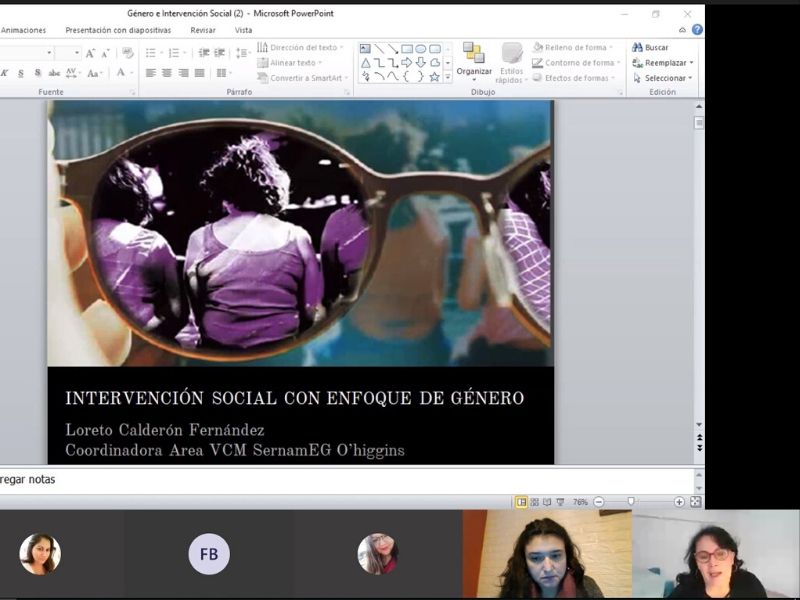Open the columns dropdown

tap(223, 73)
